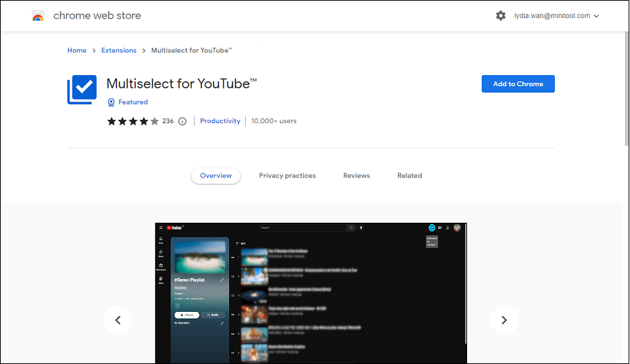Click the 236 ratings count

point(168,121)
